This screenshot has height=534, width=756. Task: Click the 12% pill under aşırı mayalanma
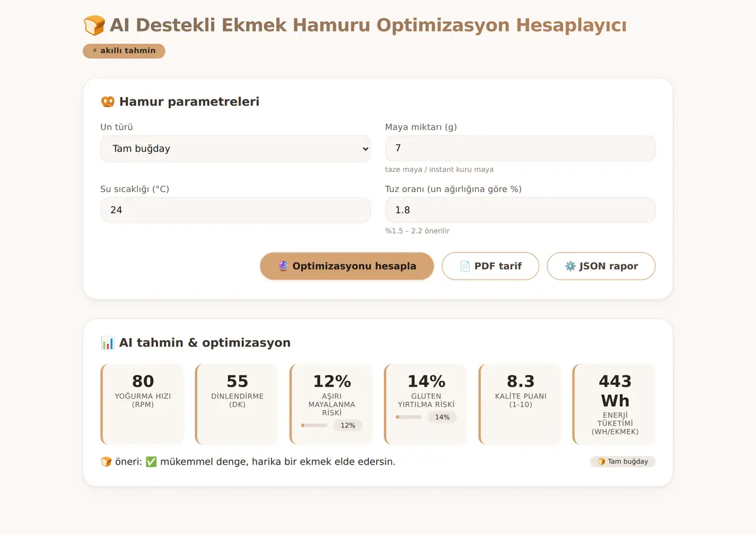(x=348, y=426)
